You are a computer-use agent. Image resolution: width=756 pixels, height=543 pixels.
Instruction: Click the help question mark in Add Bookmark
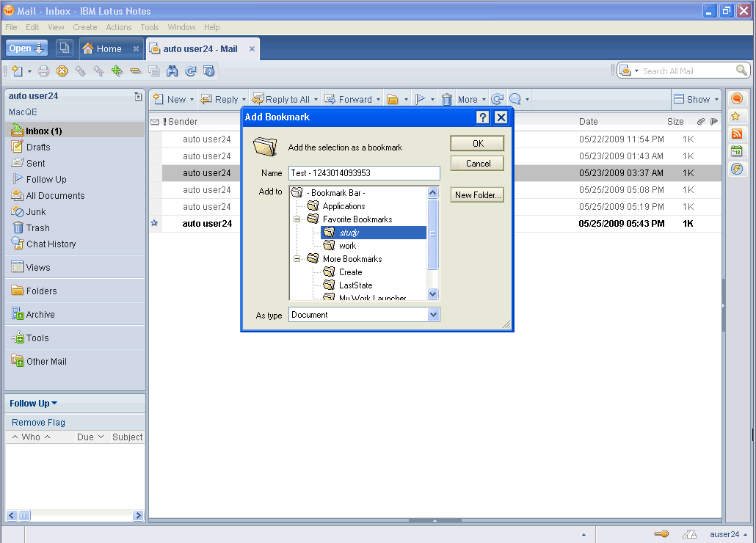tap(482, 117)
